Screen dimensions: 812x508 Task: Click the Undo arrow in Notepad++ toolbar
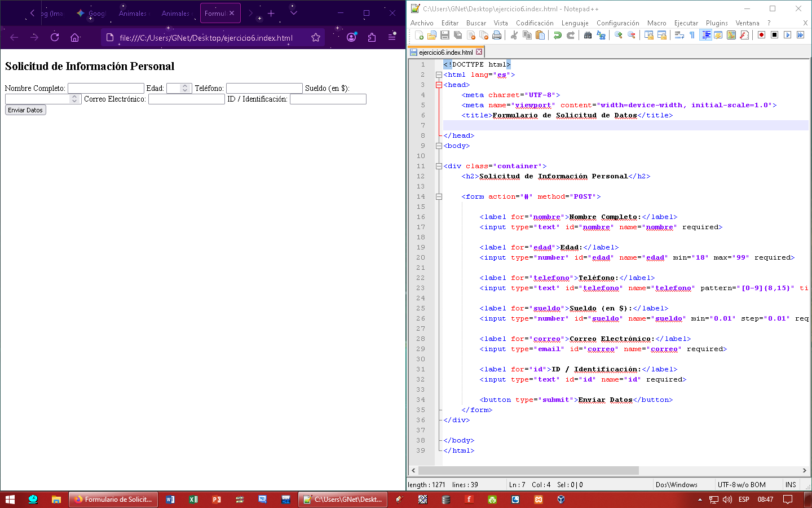(x=557, y=36)
